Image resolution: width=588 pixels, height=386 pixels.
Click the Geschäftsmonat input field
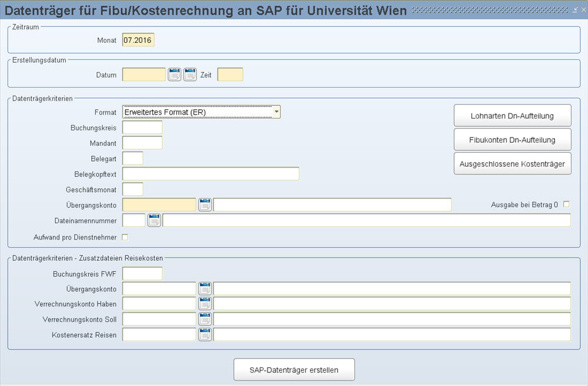(133, 189)
